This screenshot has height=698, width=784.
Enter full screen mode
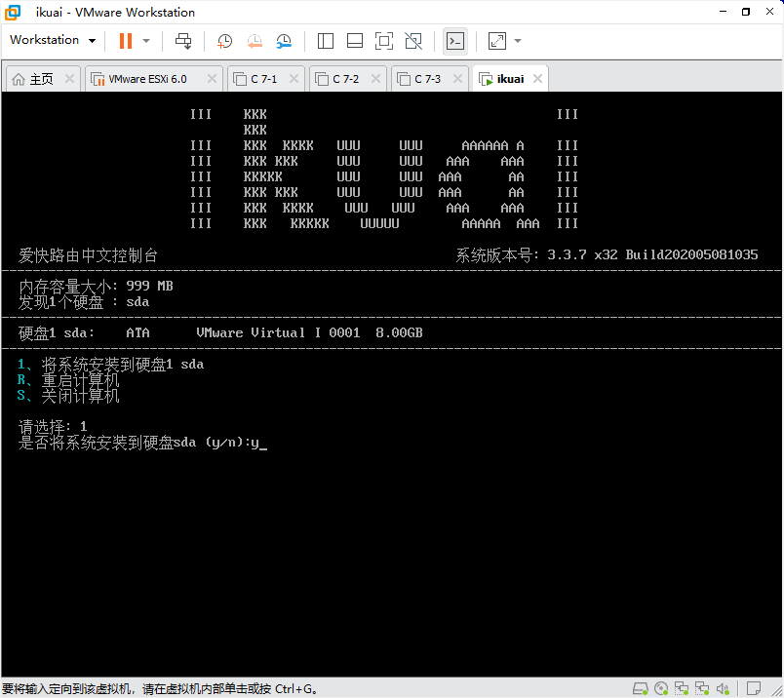point(384,40)
